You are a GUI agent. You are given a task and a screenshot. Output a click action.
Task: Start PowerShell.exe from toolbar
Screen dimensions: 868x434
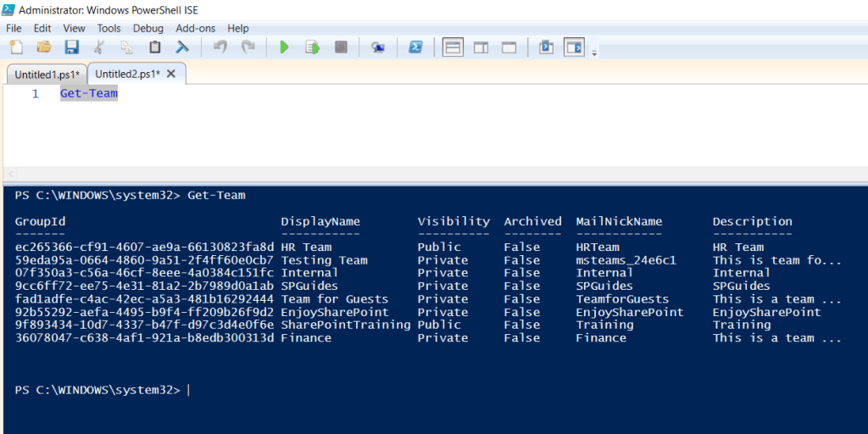click(415, 47)
